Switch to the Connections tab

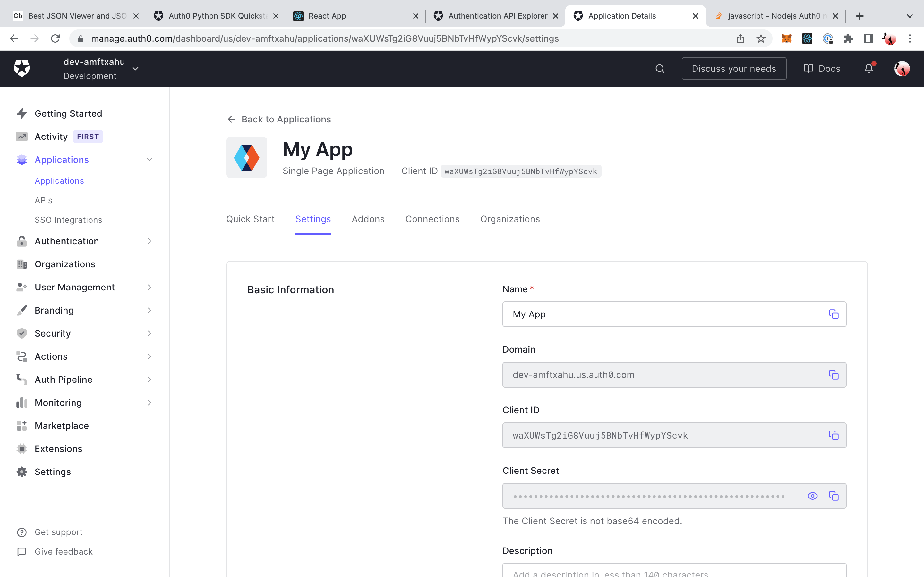click(432, 219)
